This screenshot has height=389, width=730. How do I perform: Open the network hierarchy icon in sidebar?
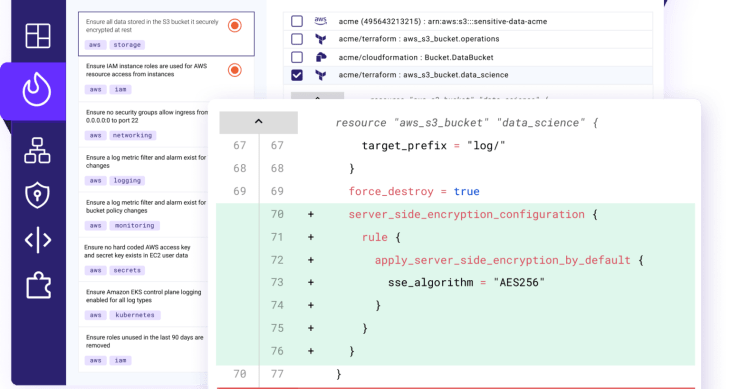point(37,150)
